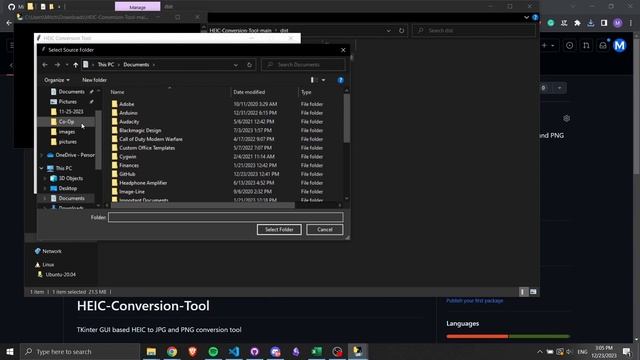Click Publish your first package link
Image resolution: width=640 pixels, height=360 pixels.
click(475, 301)
